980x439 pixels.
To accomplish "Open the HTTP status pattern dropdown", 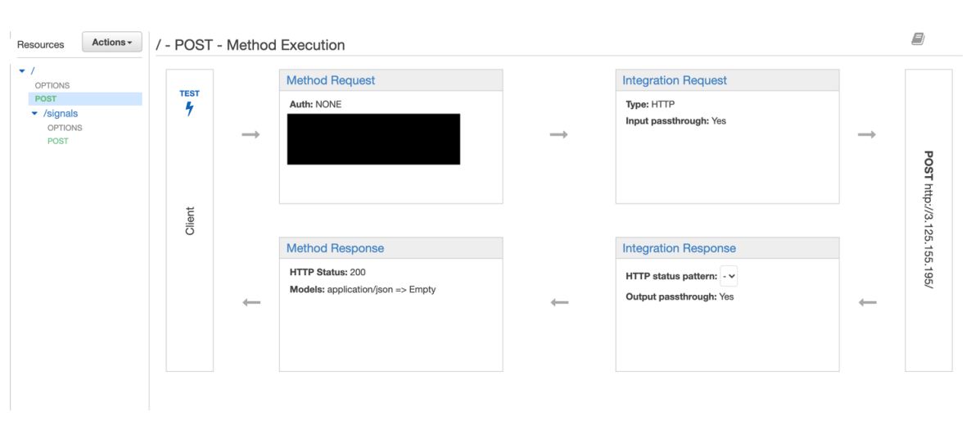I will click(729, 276).
